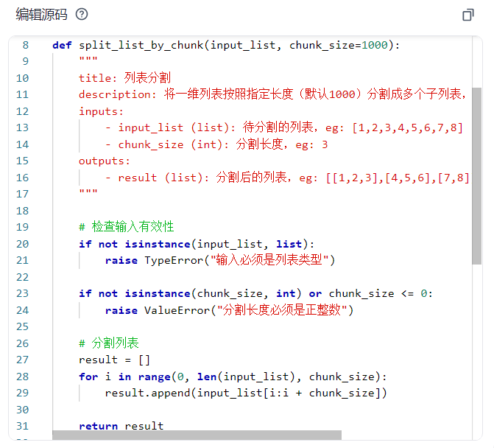Click the 'return result' statement
This screenshot has height=448, width=494.
[121, 426]
